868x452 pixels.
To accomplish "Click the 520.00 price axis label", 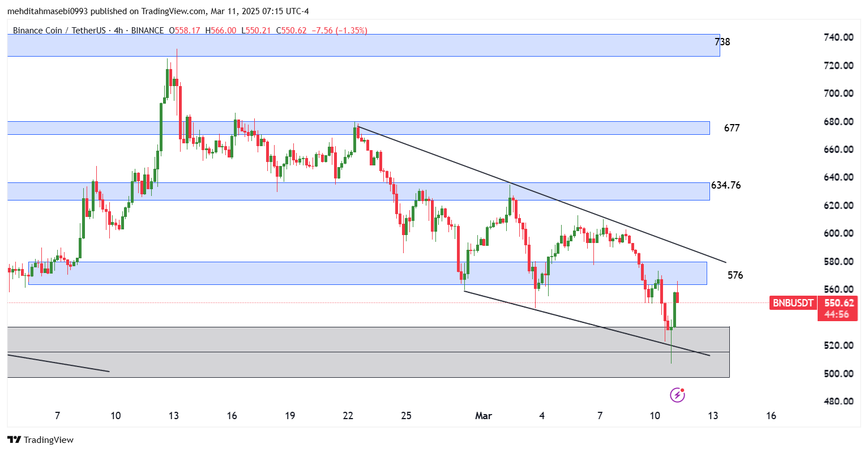I will tap(839, 346).
